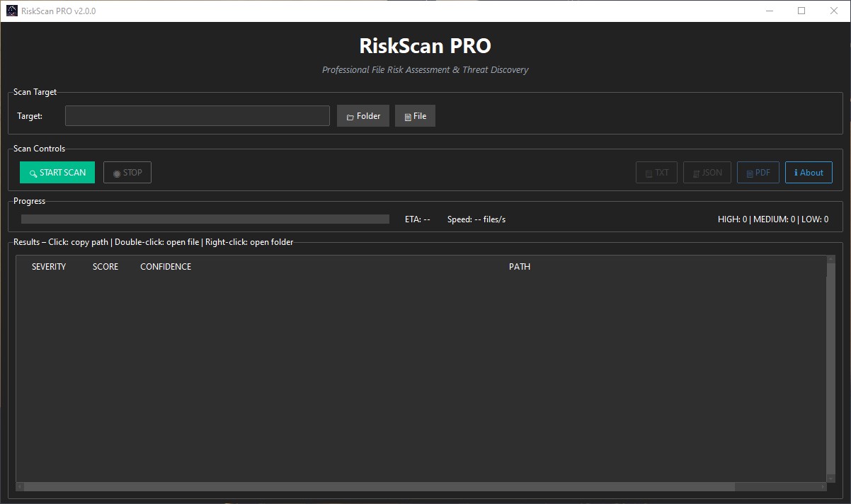Click the File browse icon
851x504 pixels.
click(x=408, y=116)
